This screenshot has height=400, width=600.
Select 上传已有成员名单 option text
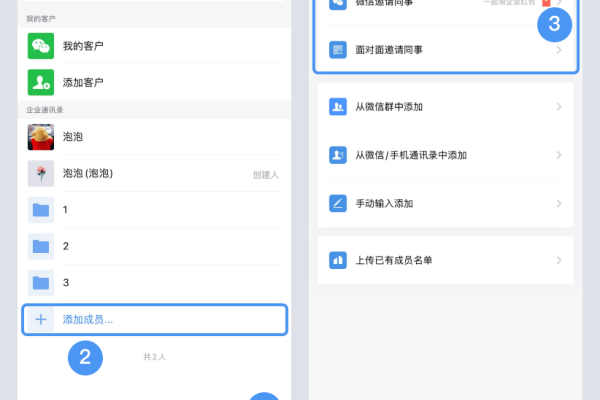click(394, 260)
